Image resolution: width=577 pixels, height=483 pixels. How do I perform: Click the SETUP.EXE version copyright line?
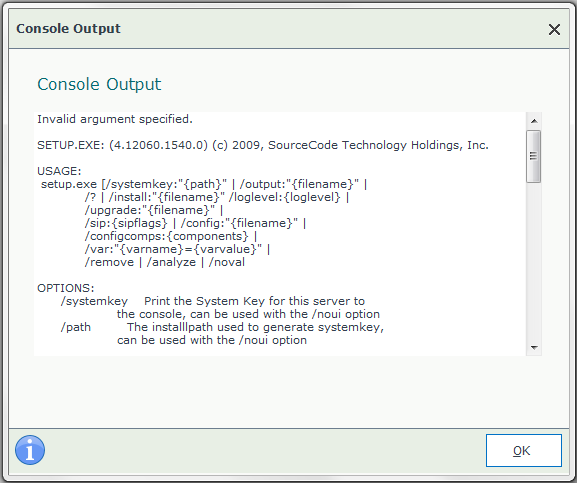tap(263, 145)
